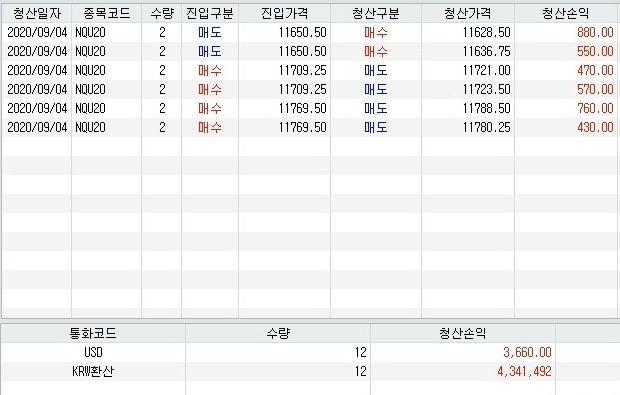Select row with exit price 11721.00

click(x=310, y=70)
